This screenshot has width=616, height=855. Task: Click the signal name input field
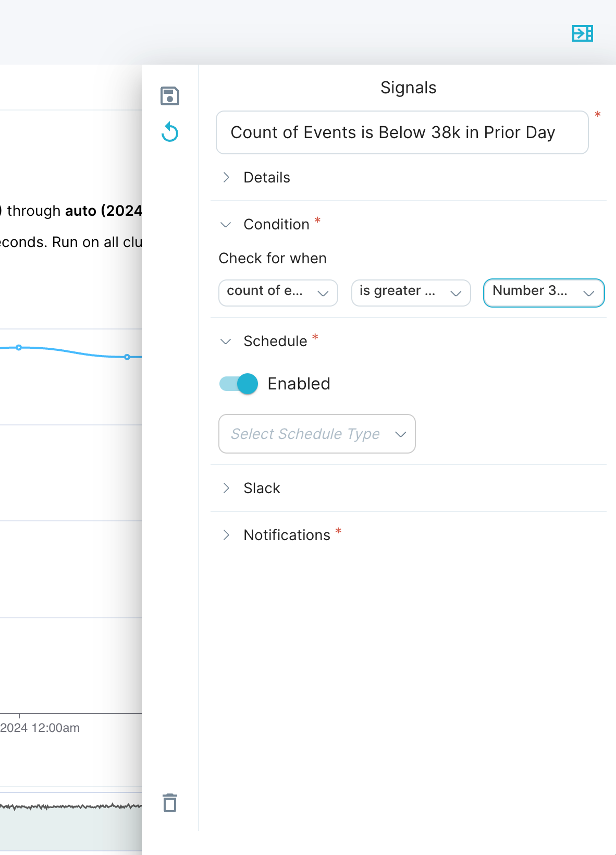pos(402,132)
